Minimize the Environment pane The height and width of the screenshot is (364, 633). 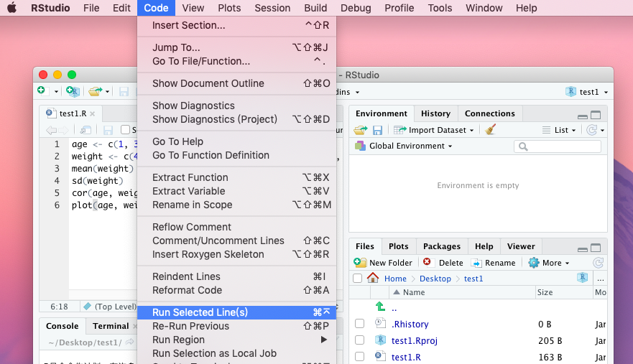point(583,116)
